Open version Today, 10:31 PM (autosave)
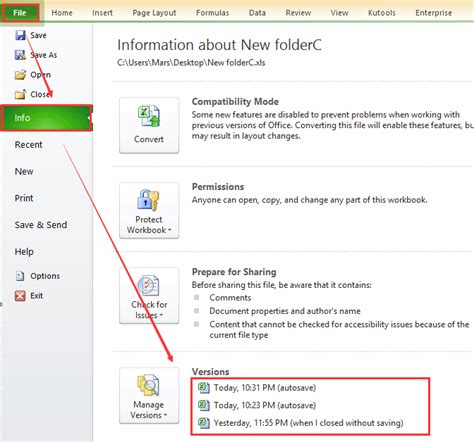This screenshot has width=474, height=442. [x=265, y=388]
